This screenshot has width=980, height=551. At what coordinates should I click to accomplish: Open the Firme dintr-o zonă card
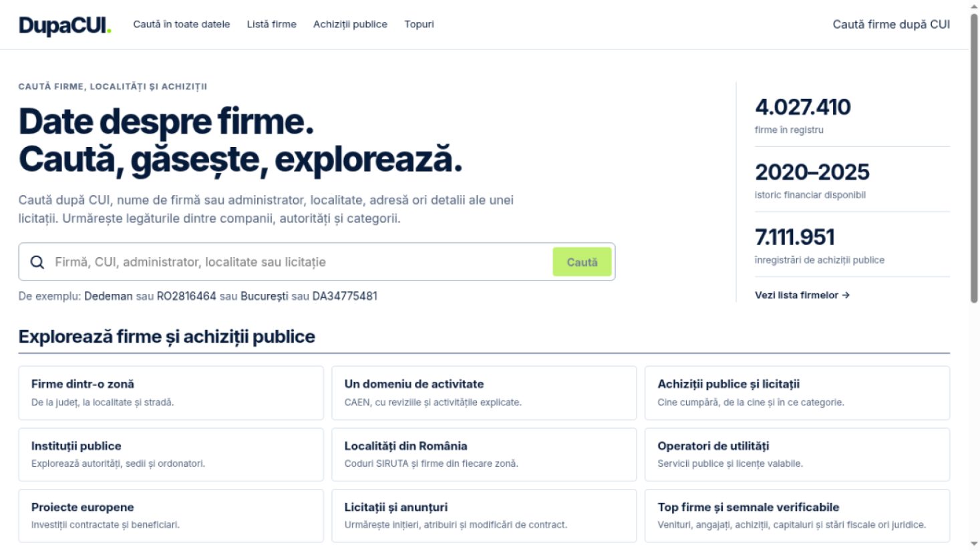tap(171, 393)
